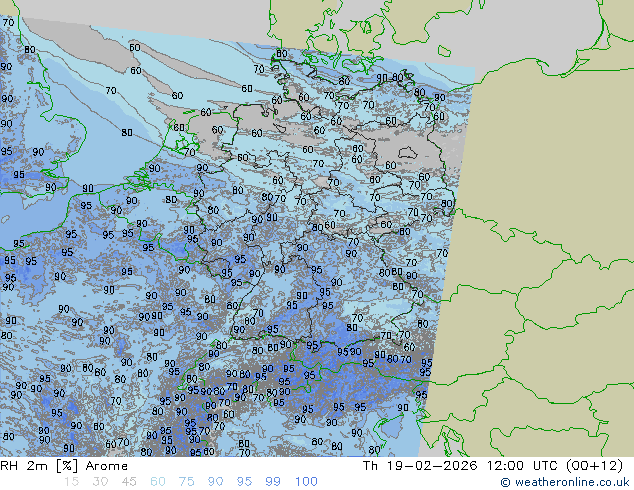Screen dimensions: 634x490
Task: Click the weatheronline.co.uk copyright text
Action: coord(565,482)
